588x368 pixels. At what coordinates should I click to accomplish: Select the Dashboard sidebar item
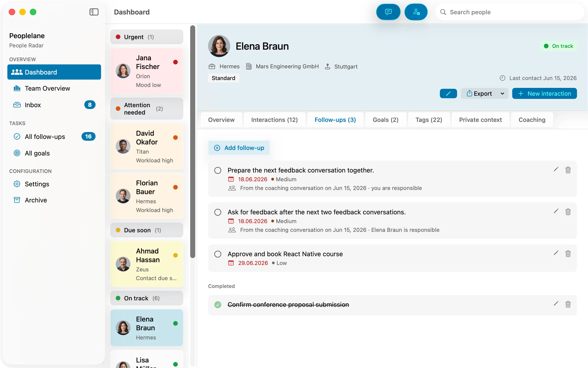point(54,72)
